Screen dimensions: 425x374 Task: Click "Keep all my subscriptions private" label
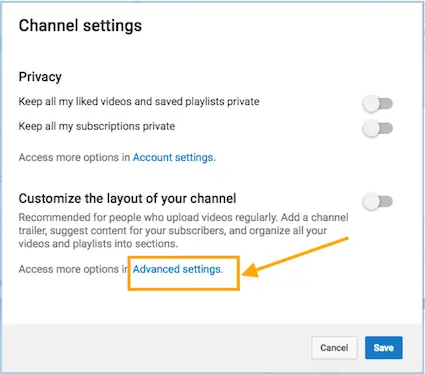click(x=97, y=126)
